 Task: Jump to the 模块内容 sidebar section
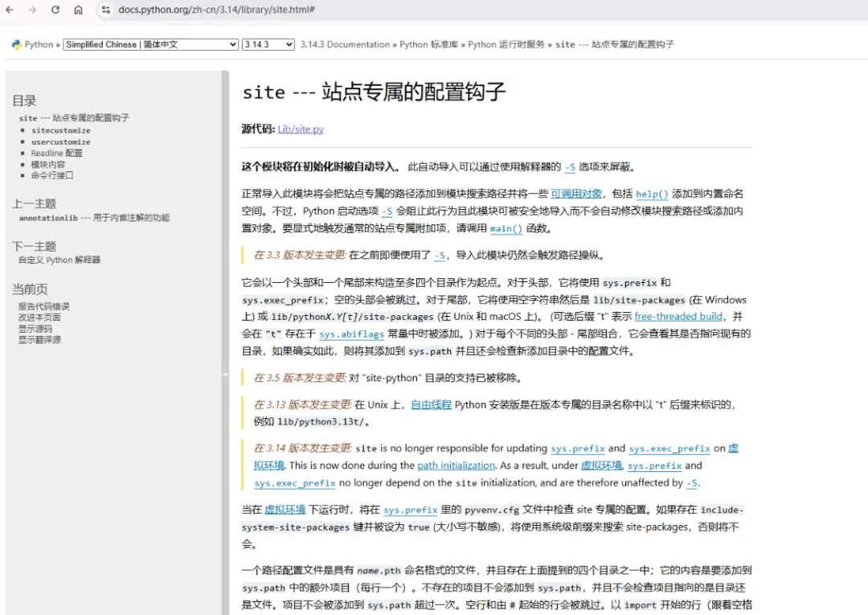47,165
